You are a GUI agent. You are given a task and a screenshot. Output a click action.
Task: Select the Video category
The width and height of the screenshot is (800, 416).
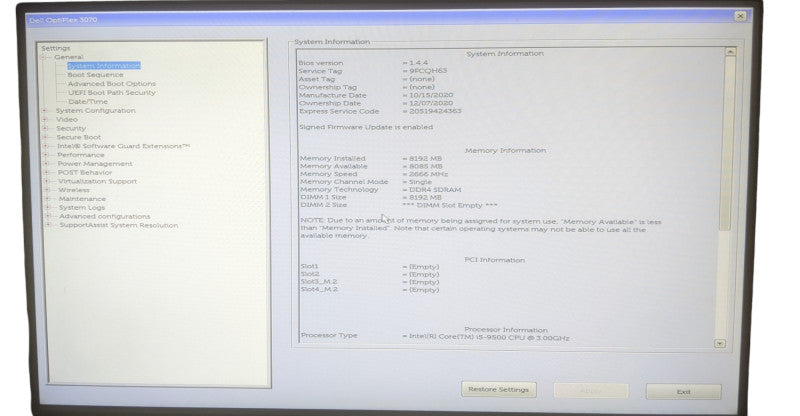coord(67,119)
